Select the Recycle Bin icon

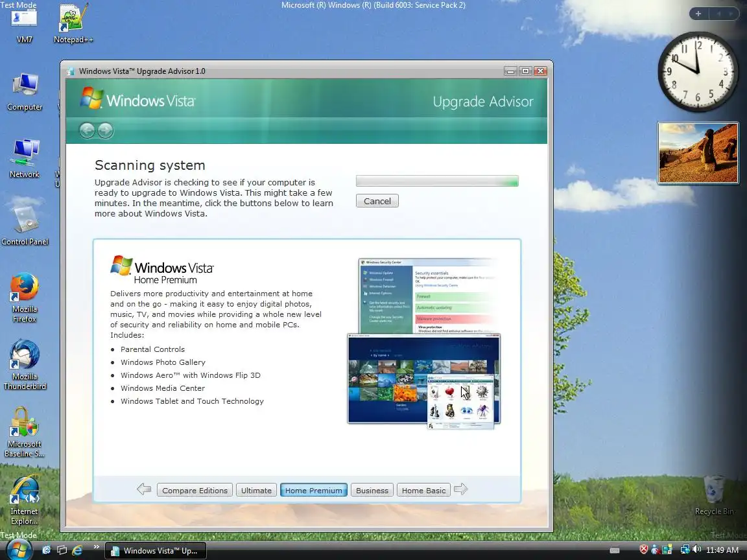(714, 495)
